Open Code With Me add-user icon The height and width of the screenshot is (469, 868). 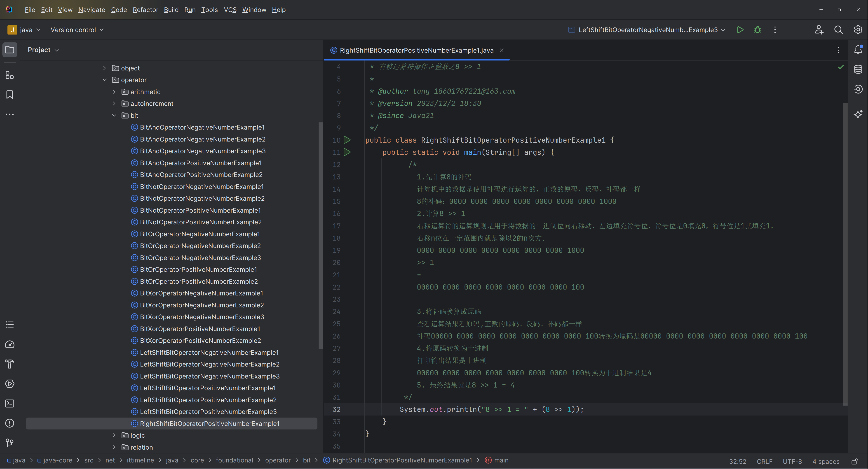[x=819, y=30]
